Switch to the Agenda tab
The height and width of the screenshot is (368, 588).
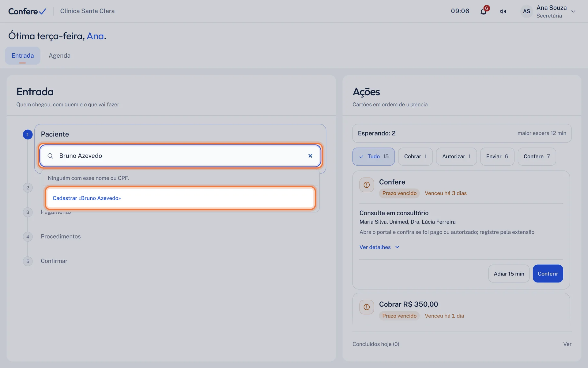coord(59,56)
